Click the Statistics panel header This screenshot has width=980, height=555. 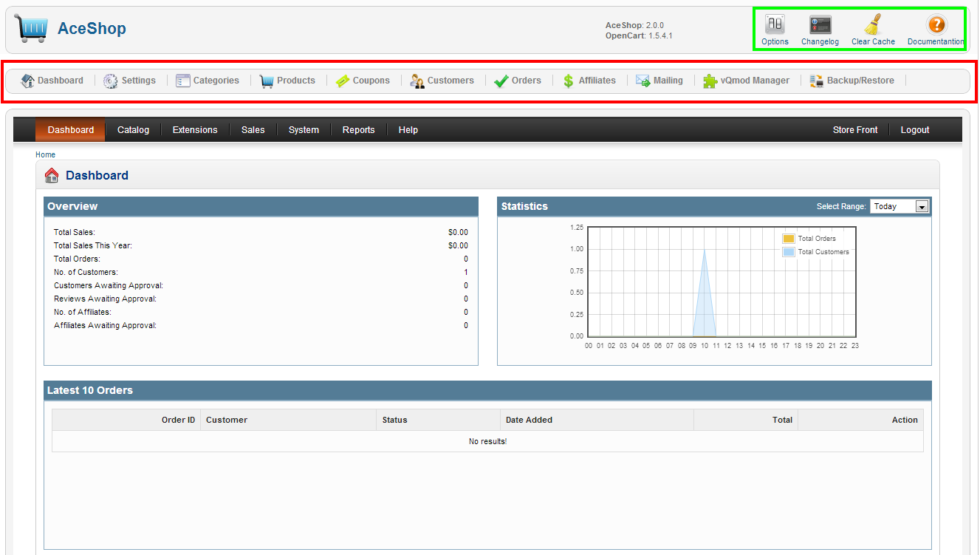point(715,206)
